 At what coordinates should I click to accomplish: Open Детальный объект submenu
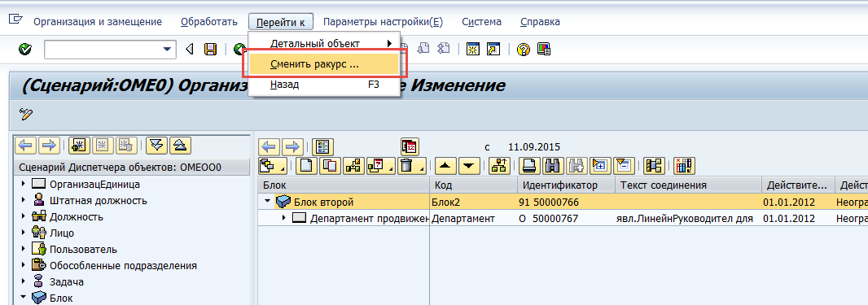tap(324, 43)
